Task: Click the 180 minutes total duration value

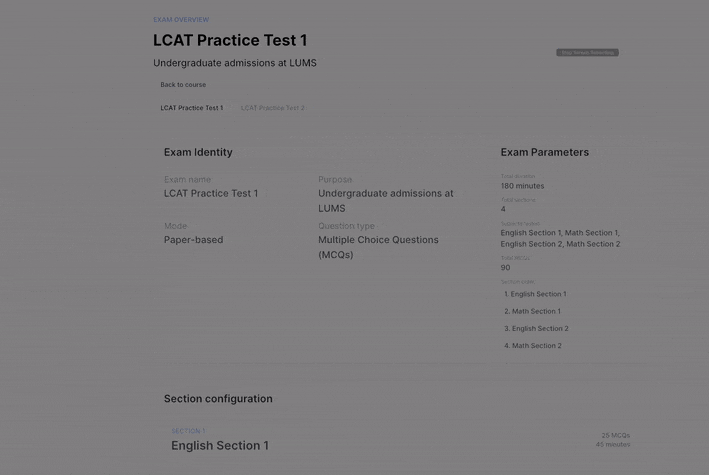Action: coord(522,186)
